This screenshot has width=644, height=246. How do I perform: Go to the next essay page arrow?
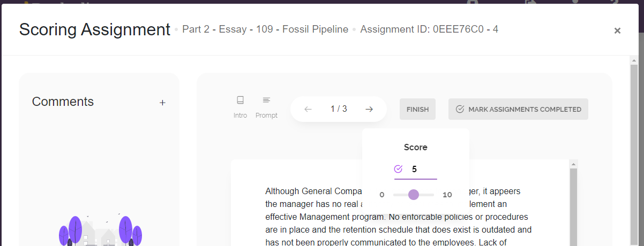(369, 109)
